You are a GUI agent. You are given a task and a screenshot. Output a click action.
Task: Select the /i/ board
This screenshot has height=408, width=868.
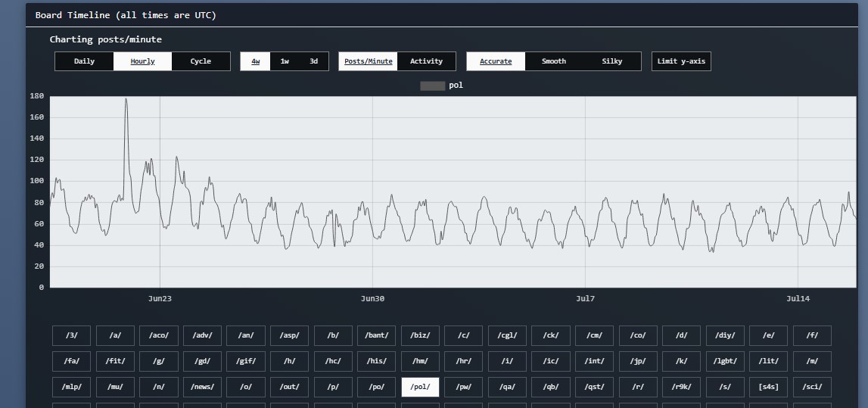pos(507,362)
